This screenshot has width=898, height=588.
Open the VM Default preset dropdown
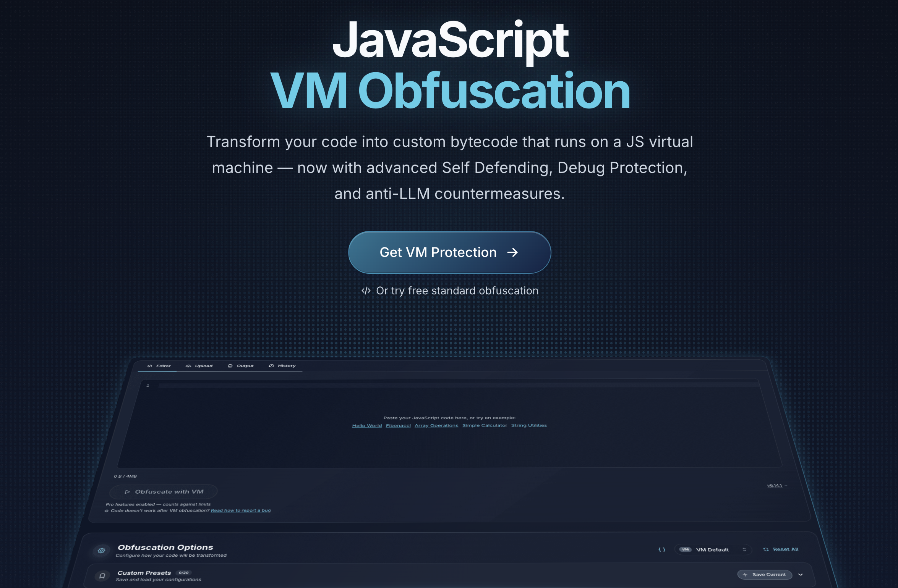point(713,549)
